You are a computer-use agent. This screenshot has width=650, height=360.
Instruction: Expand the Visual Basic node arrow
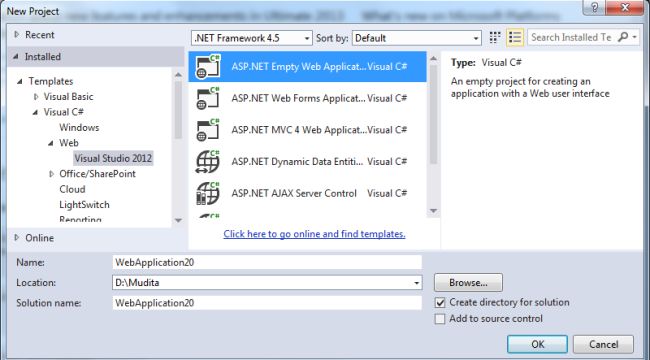click(x=36, y=97)
